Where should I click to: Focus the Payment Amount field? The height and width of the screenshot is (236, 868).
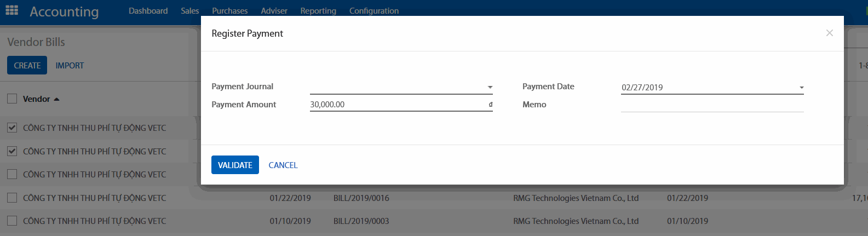click(397, 105)
